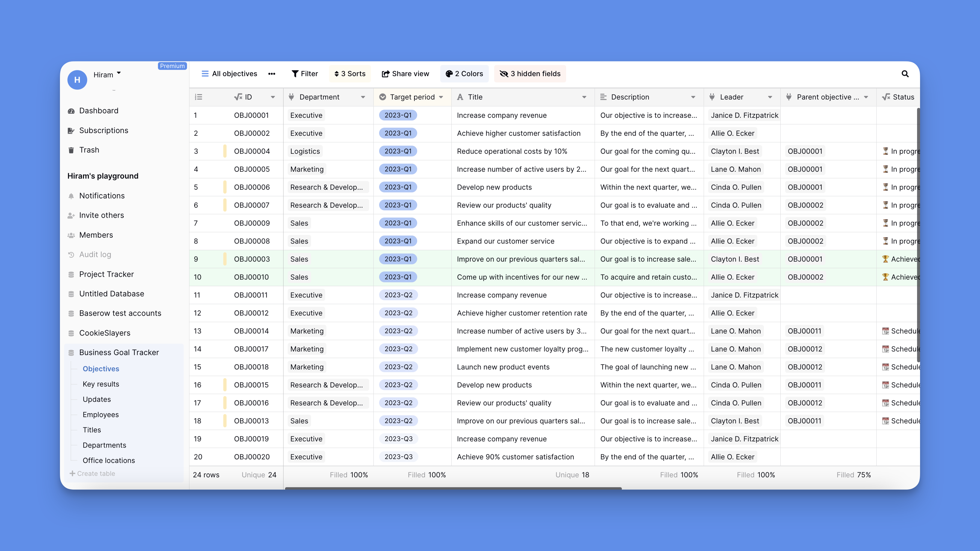Image resolution: width=980 pixels, height=551 pixels.
Task: Open the view options ellipsis menu
Action: point(272,74)
